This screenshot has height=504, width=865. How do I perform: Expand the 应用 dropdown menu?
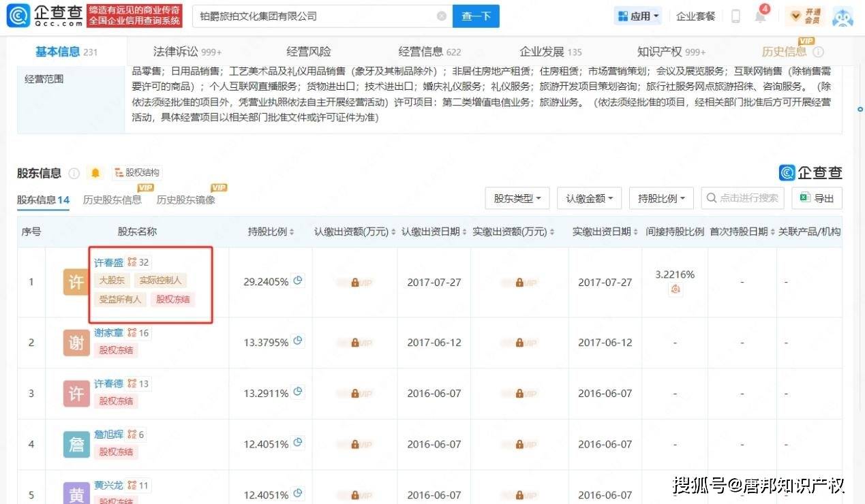point(639,16)
